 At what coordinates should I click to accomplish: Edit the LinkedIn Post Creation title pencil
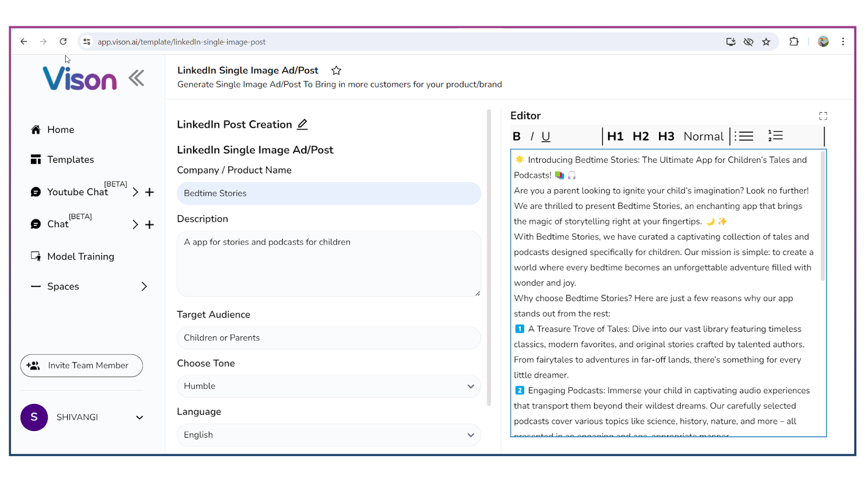click(302, 124)
